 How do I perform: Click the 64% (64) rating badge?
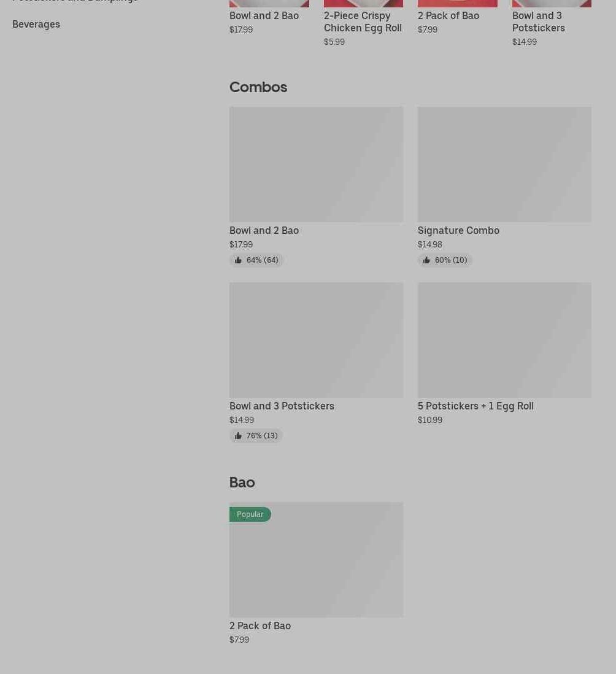click(262, 260)
